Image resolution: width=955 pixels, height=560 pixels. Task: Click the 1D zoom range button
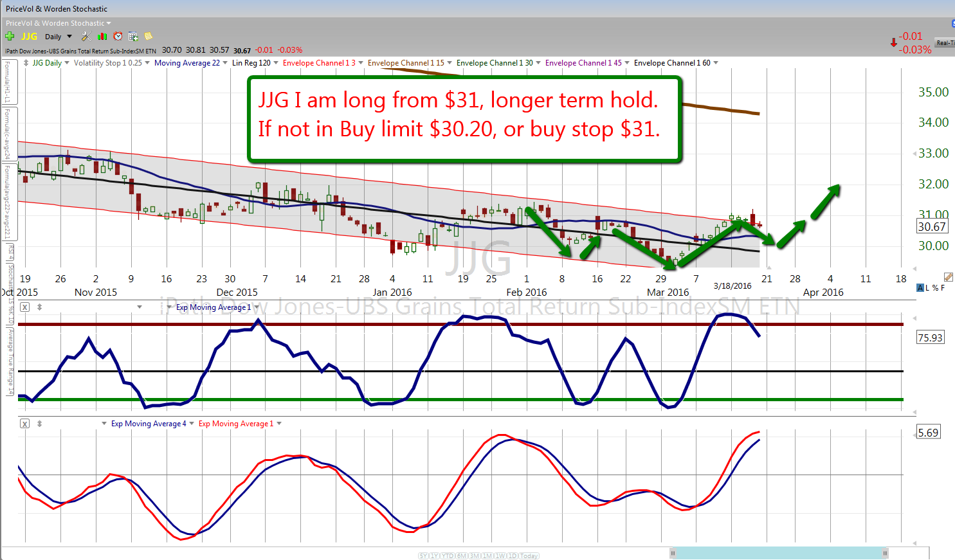point(513,555)
